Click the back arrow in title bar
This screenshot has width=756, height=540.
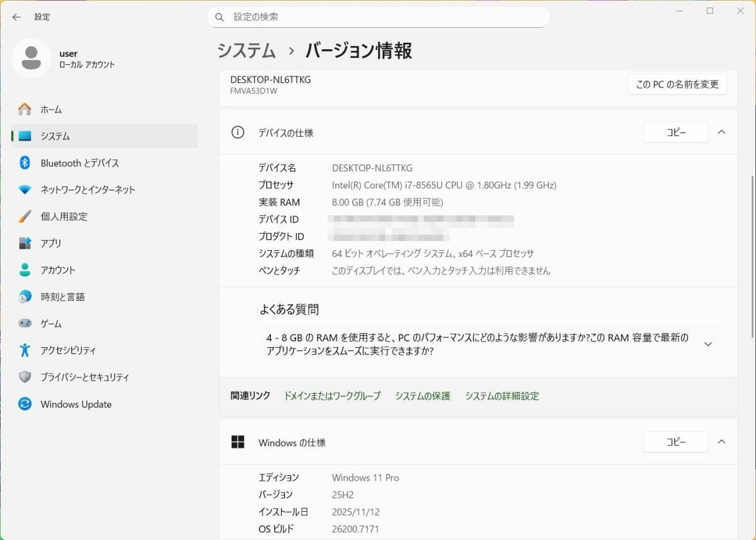coord(16,17)
